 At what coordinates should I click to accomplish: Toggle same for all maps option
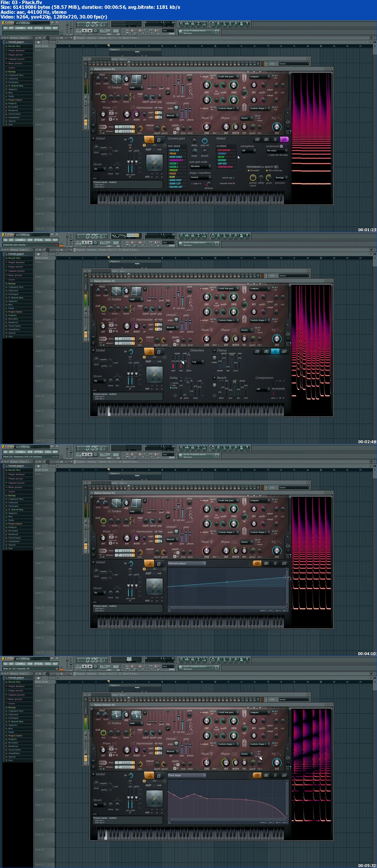click(268, 155)
